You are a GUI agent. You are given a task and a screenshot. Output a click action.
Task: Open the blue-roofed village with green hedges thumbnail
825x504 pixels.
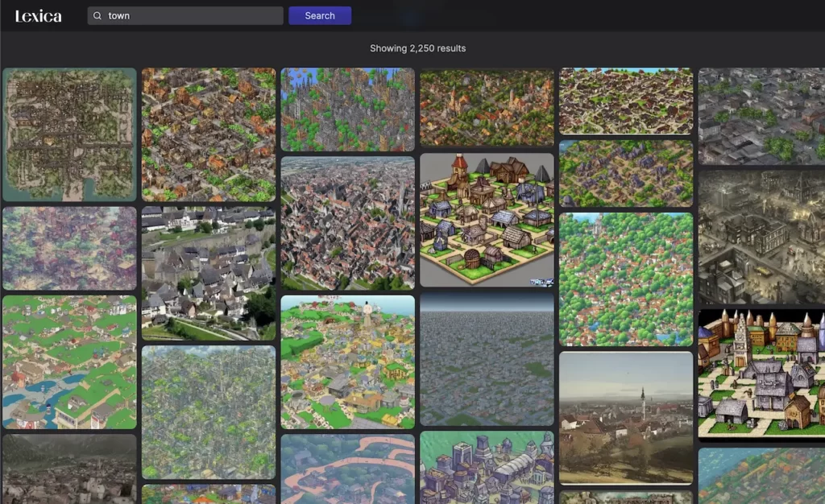click(x=626, y=173)
